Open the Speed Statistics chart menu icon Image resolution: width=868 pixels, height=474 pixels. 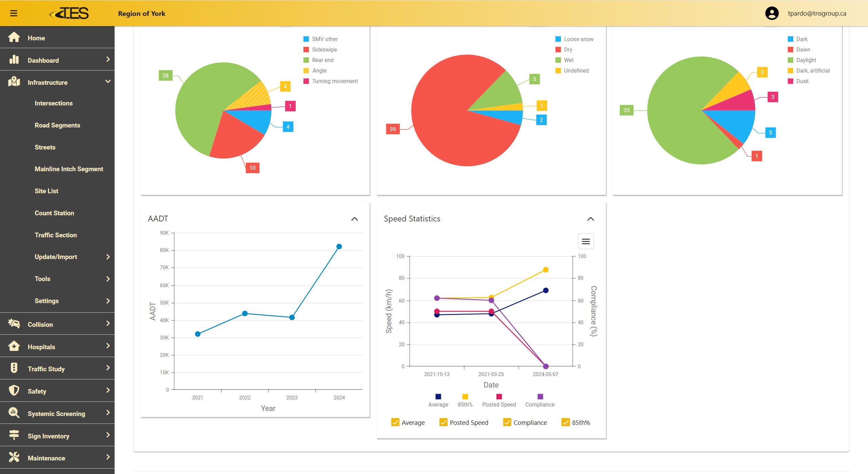pyautogui.click(x=586, y=241)
